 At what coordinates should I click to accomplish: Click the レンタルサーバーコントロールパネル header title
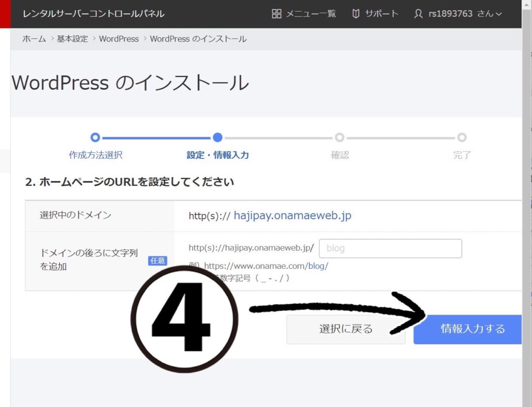(94, 14)
